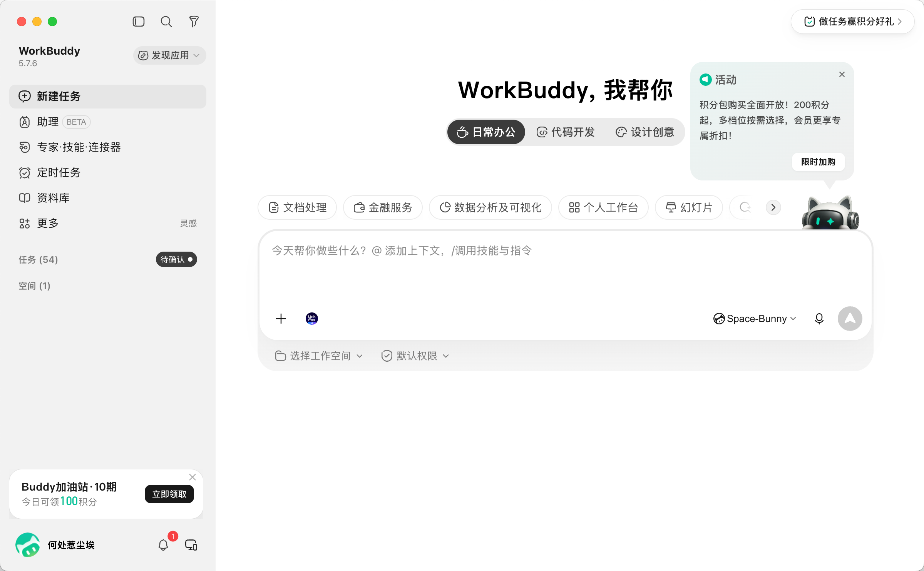Expand 默认权限 dropdown

coord(415,356)
